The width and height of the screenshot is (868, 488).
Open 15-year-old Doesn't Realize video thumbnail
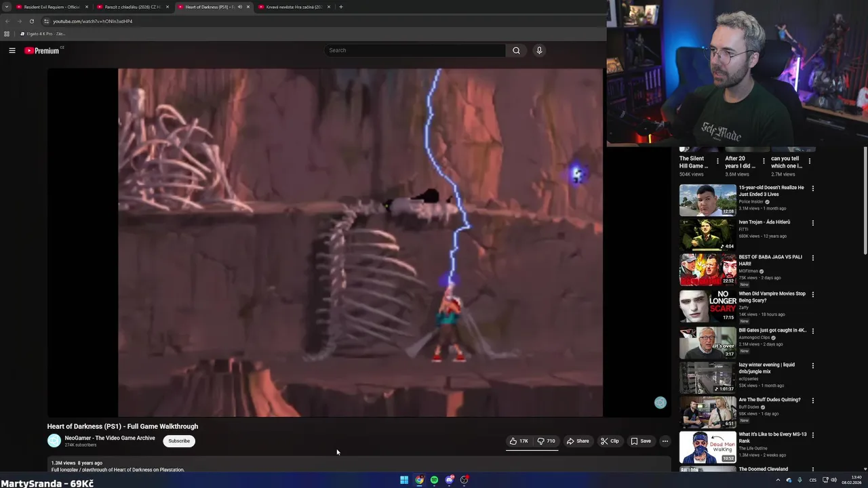[708, 200]
